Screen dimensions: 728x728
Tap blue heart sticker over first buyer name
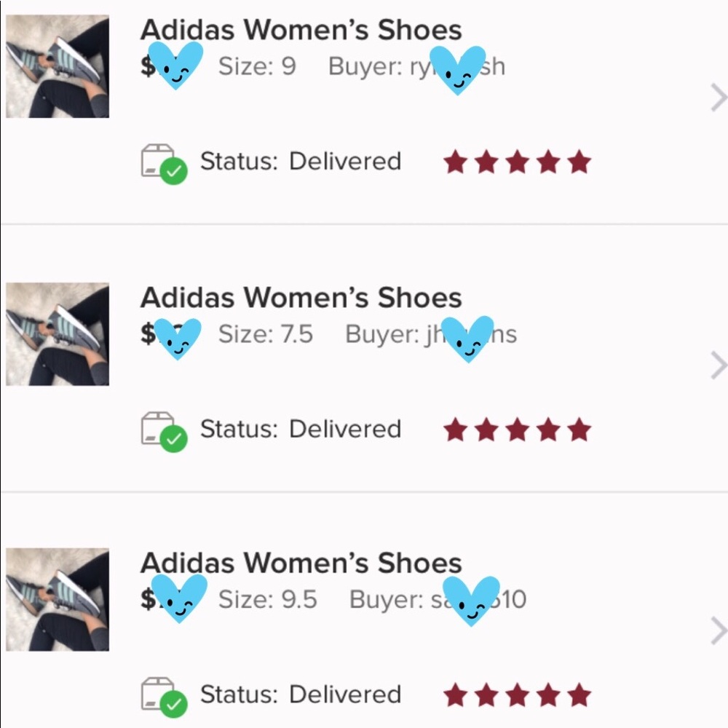(x=458, y=70)
